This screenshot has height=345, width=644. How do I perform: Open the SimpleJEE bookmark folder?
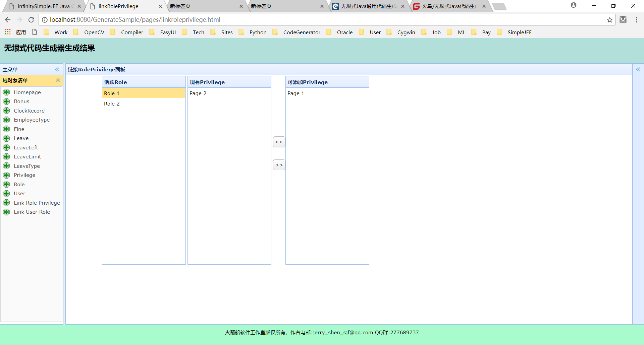(515, 32)
